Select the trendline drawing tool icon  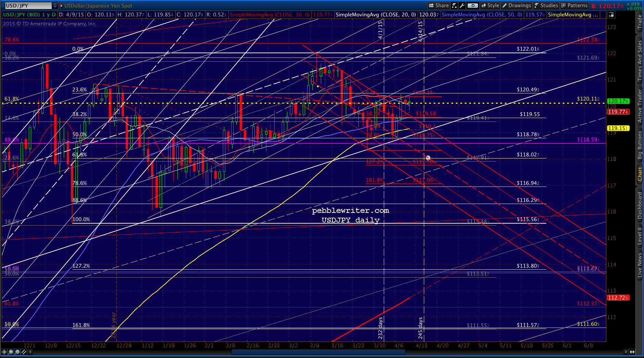[x=24, y=352]
